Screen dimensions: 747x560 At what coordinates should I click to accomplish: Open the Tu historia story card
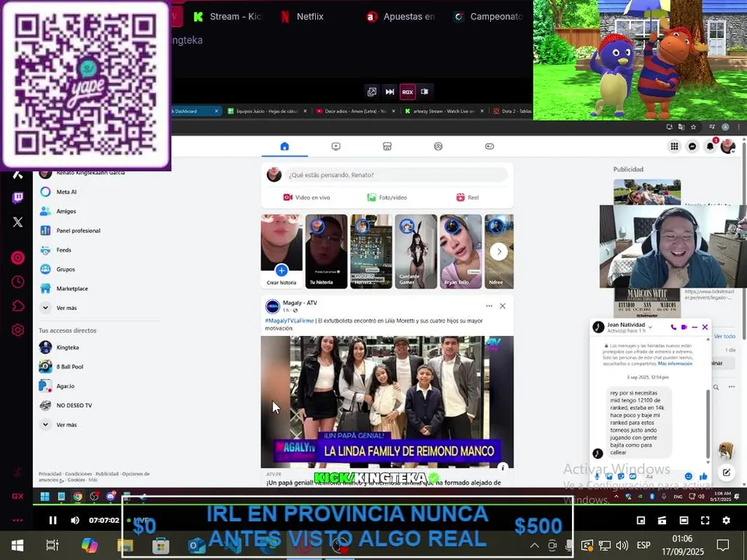(x=326, y=251)
